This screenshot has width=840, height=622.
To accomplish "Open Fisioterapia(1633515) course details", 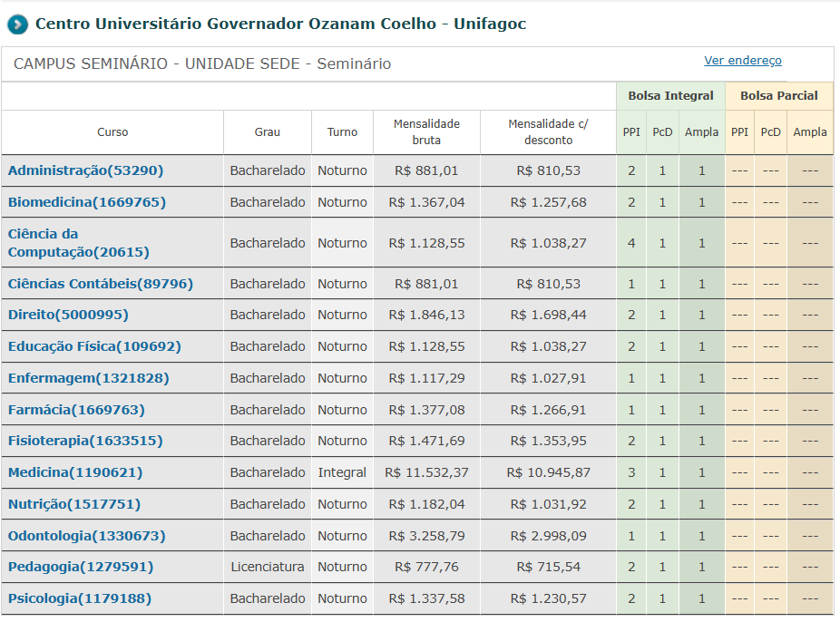I will pyautogui.click(x=85, y=441).
